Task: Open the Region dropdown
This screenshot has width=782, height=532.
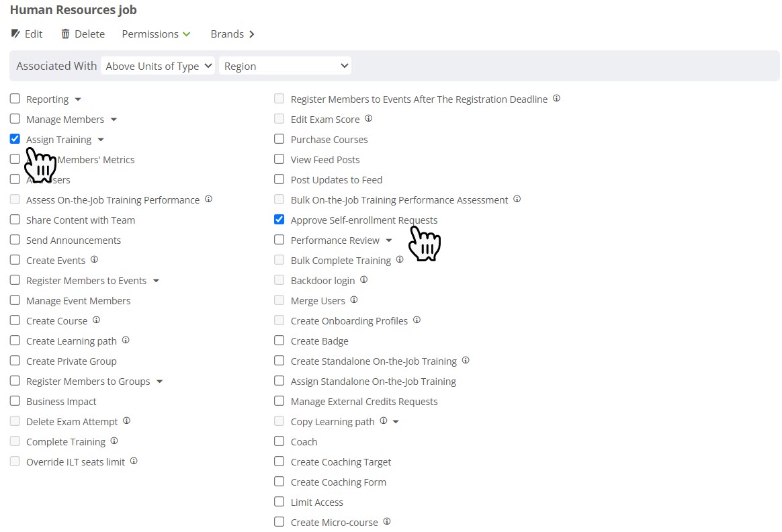Action: [x=285, y=66]
